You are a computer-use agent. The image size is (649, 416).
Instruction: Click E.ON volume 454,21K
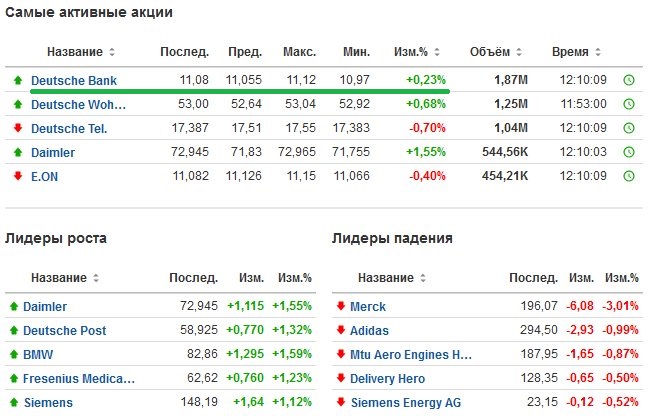point(505,176)
